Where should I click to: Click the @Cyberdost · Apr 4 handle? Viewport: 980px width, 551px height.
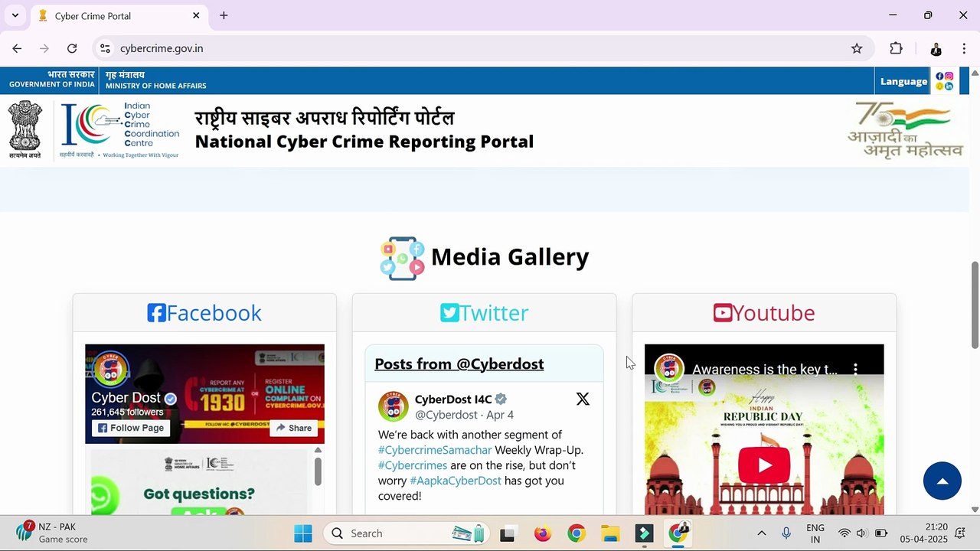tap(464, 415)
